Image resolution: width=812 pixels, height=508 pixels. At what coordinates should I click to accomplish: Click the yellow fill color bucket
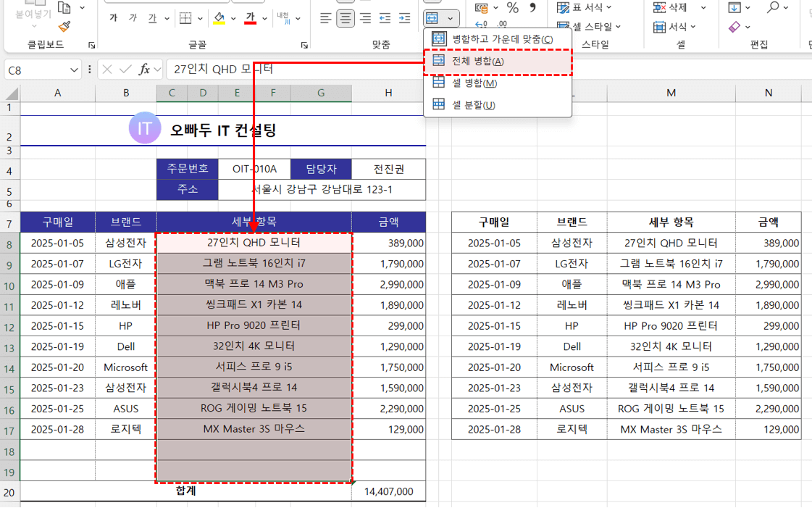click(x=219, y=18)
